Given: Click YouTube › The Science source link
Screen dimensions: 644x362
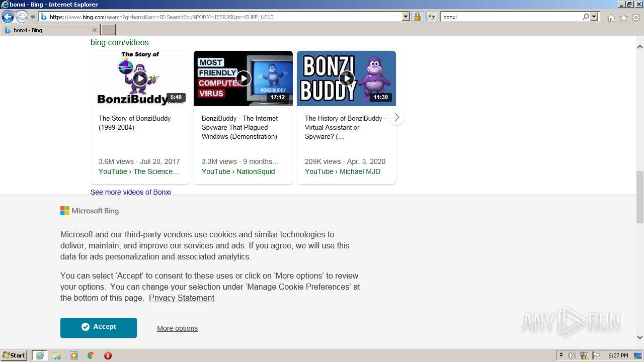Looking at the screenshot, I should click(139, 171).
